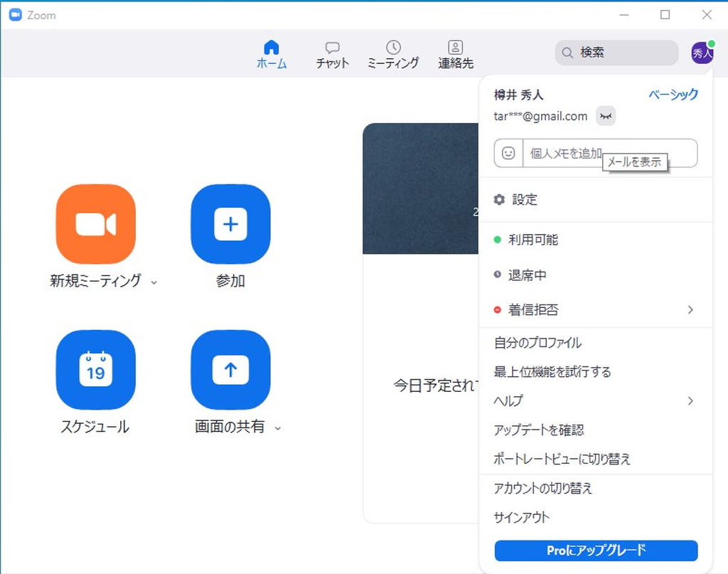Click the emoji icon beside 個人メモを追加

[x=508, y=153]
